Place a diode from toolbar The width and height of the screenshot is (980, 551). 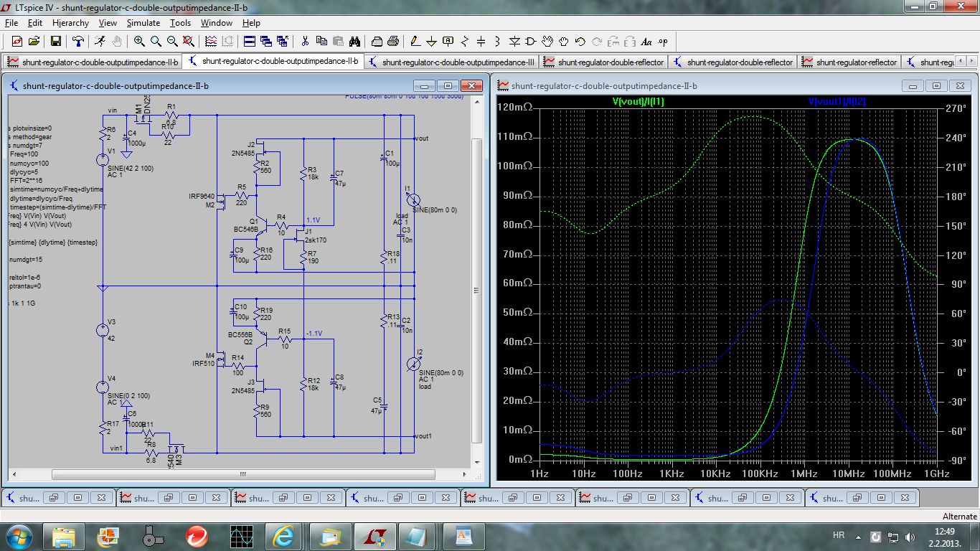(514, 41)
